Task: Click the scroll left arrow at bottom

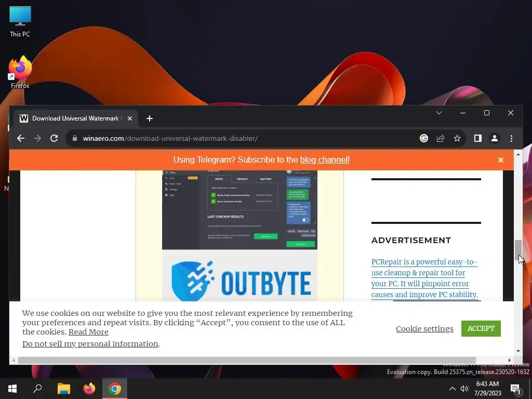Action: click(x=14, y=361)
